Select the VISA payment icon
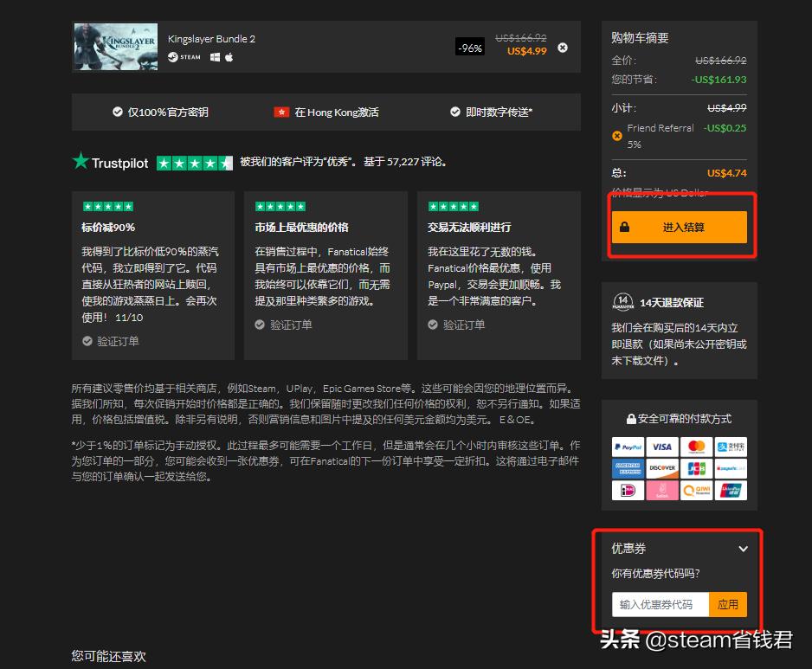812x669 pixels. 662,447
